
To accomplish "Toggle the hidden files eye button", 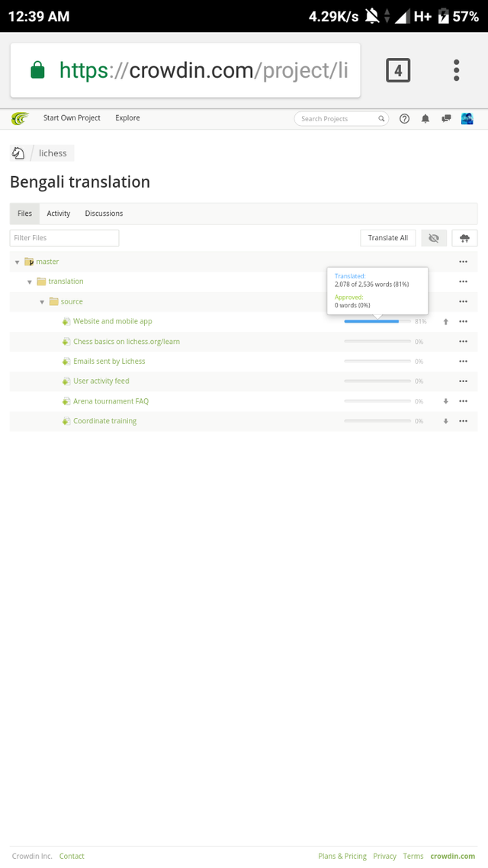I will [x=434, y=238].
